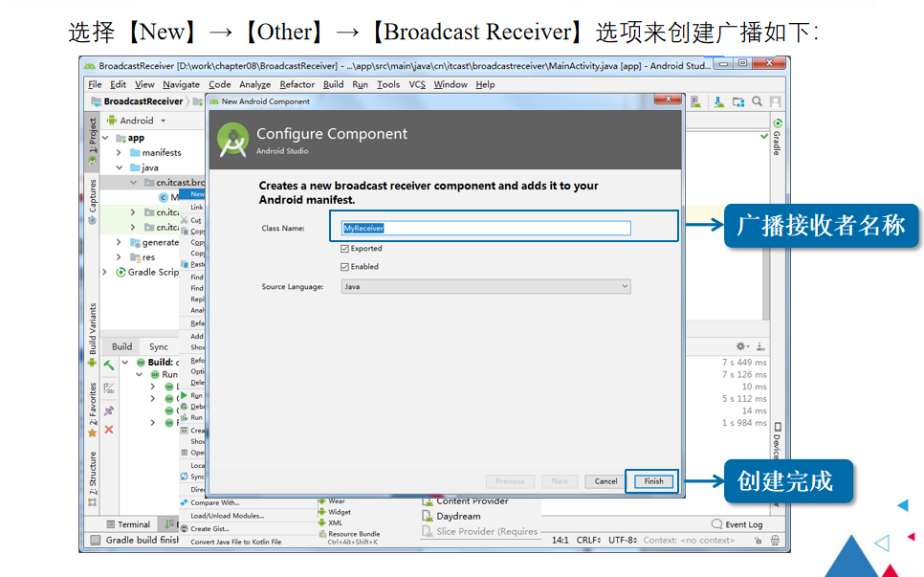Screen dimensions: 924x577
Task: Click the UTF-8 encoding status entry
Action: [623, 540]
